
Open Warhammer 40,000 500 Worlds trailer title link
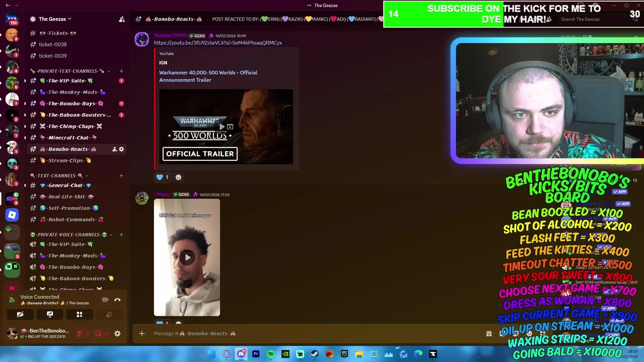pos(208,76)
